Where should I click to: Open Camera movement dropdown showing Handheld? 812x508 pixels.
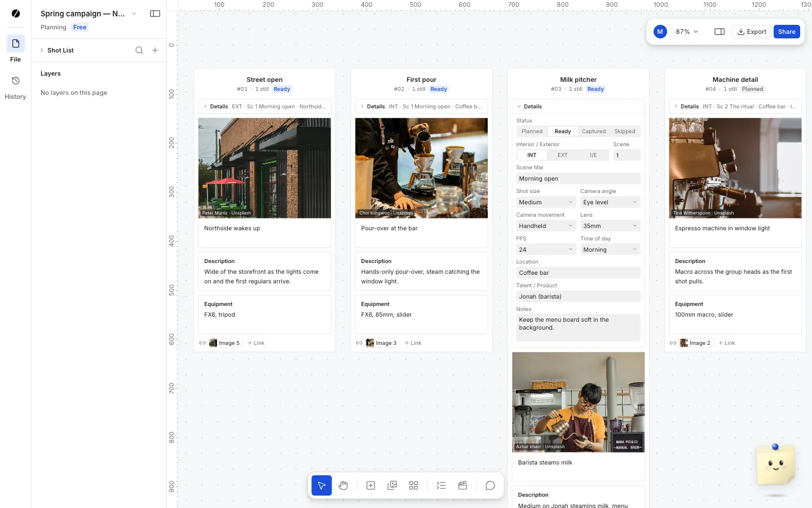tap(546, 226)
